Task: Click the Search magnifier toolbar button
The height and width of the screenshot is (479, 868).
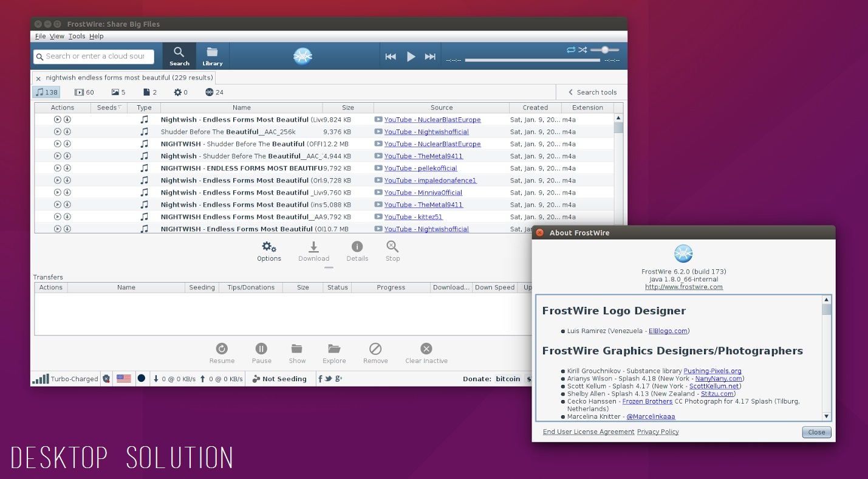Action: tap(179, 55)
